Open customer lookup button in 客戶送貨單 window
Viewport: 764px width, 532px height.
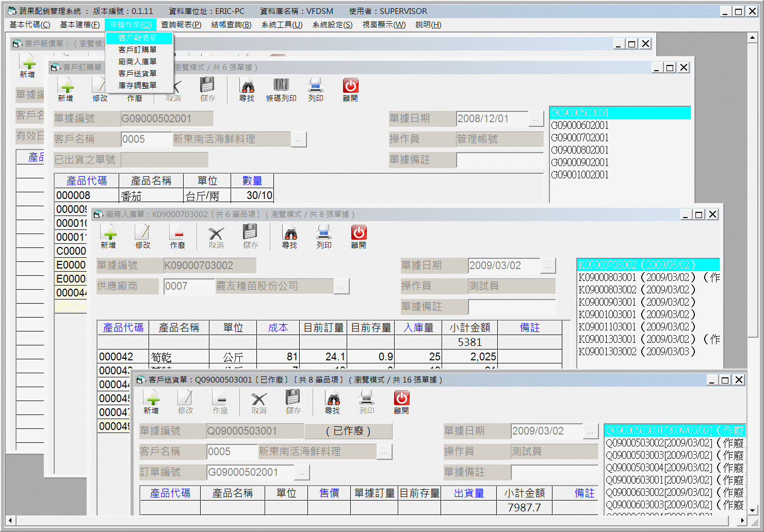point(384,452)
